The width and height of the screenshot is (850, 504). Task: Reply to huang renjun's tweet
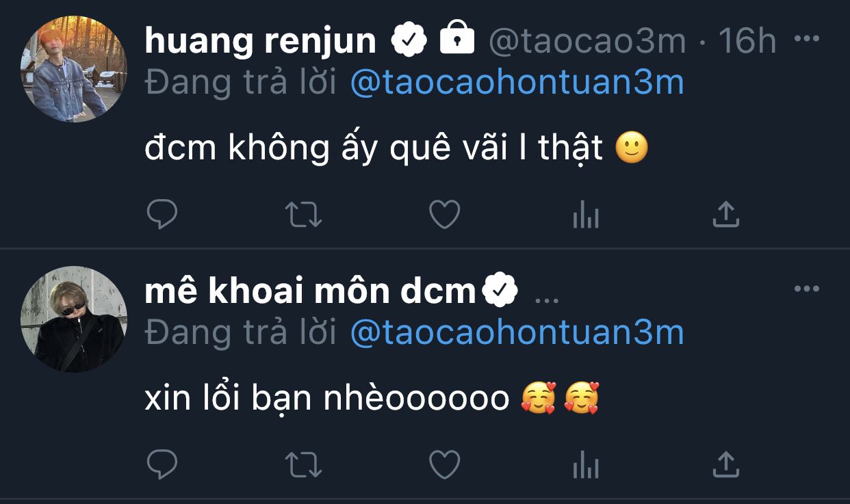[x=162, y=215]
